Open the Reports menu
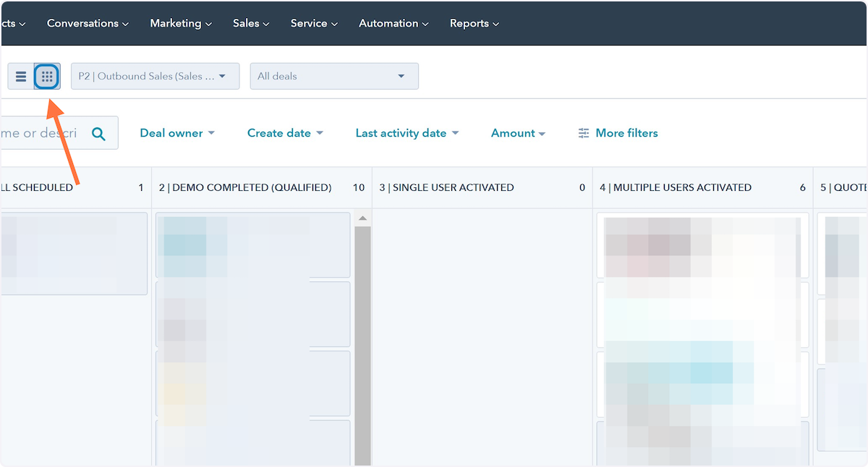The image size is (868, 467). tap(474, 23)
